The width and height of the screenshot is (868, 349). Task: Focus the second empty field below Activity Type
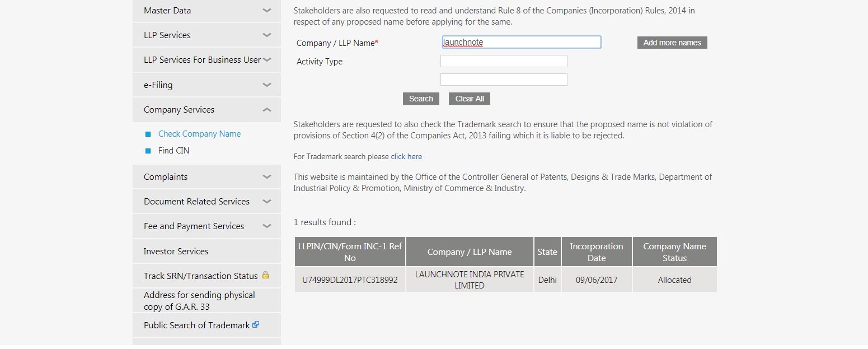pyautogui.click(x=504, y=80)
